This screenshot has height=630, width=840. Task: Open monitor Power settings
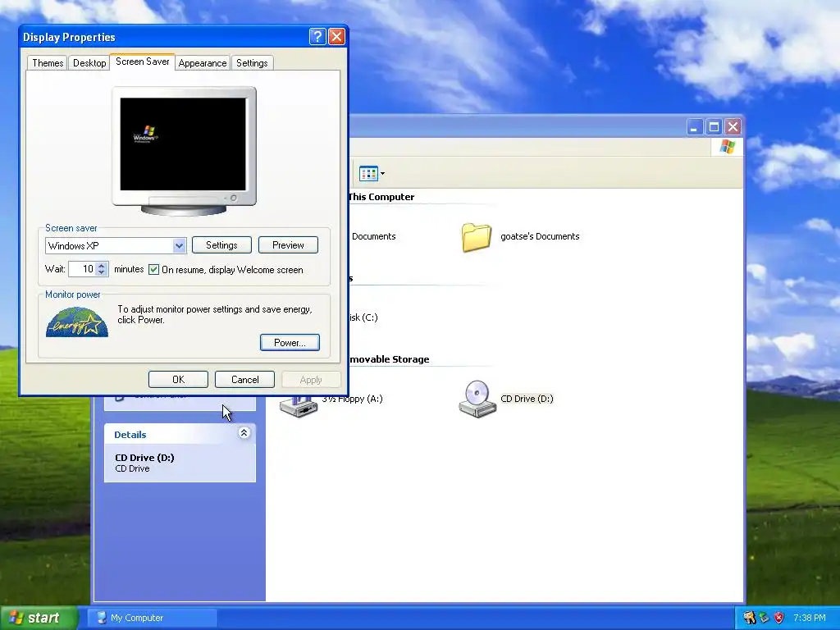(290, 343)
